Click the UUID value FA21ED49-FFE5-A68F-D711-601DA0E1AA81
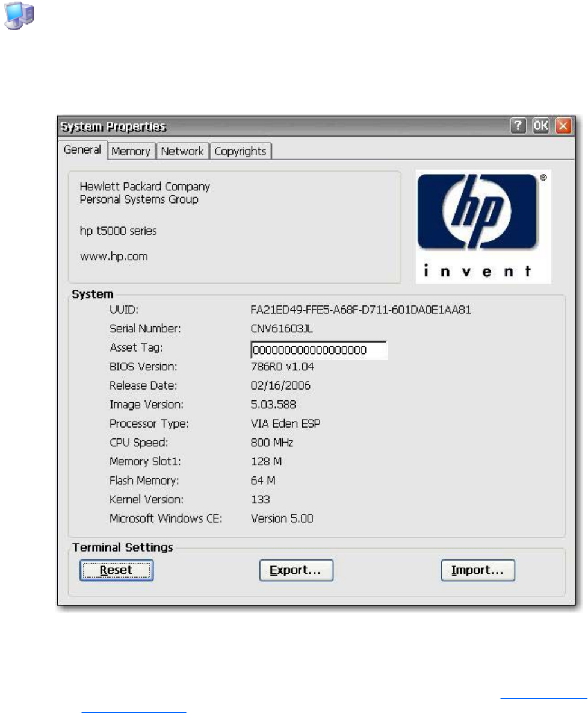 point(361,310)
